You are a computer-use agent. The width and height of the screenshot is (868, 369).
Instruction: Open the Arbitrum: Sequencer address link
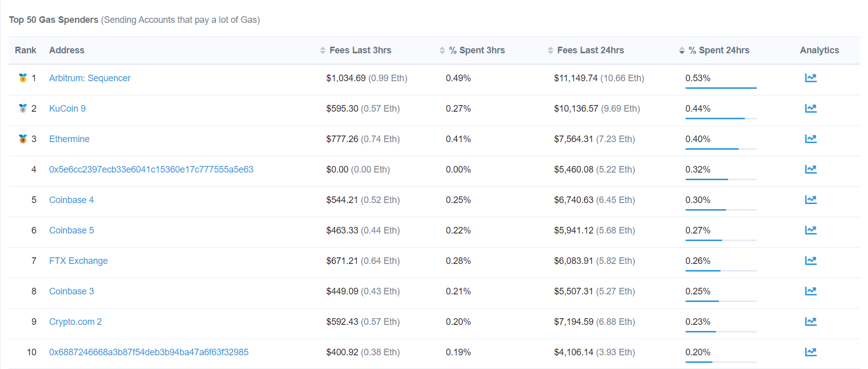point(90,78)
